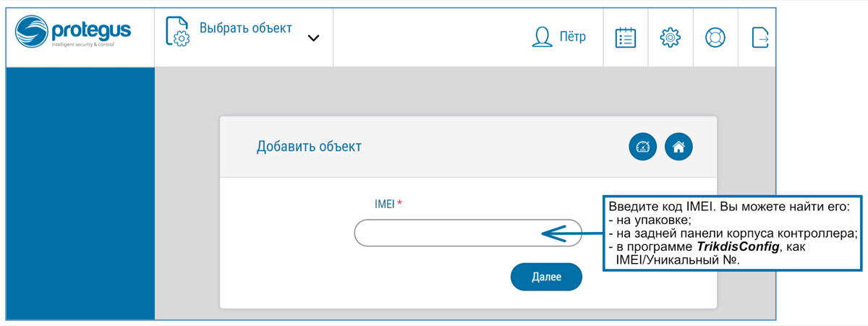This screenshot has height=326, width=868.
Task: Click the object file-gear icon
Action: click(177, 32)
